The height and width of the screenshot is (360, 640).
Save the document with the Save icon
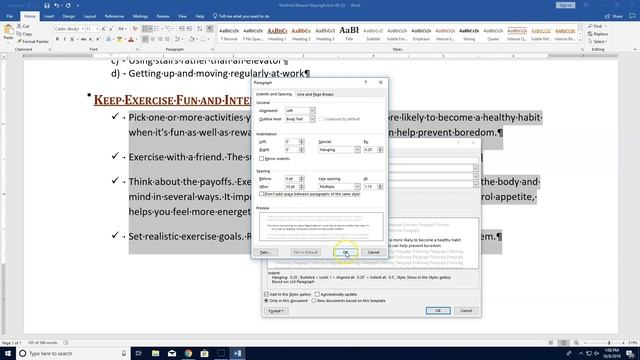pos(47,5)
